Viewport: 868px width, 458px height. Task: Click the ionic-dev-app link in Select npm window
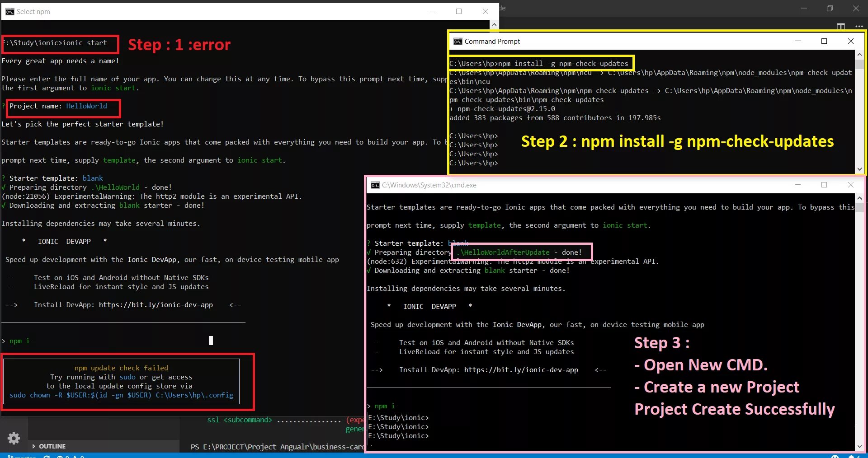pos(156,305)
